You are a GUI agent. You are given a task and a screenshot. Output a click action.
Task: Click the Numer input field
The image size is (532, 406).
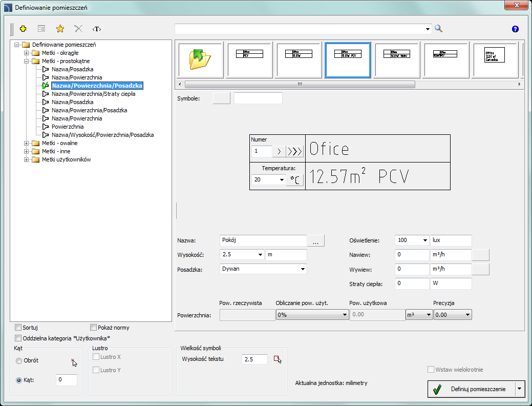pyautogui.click(x=262, y=151)
